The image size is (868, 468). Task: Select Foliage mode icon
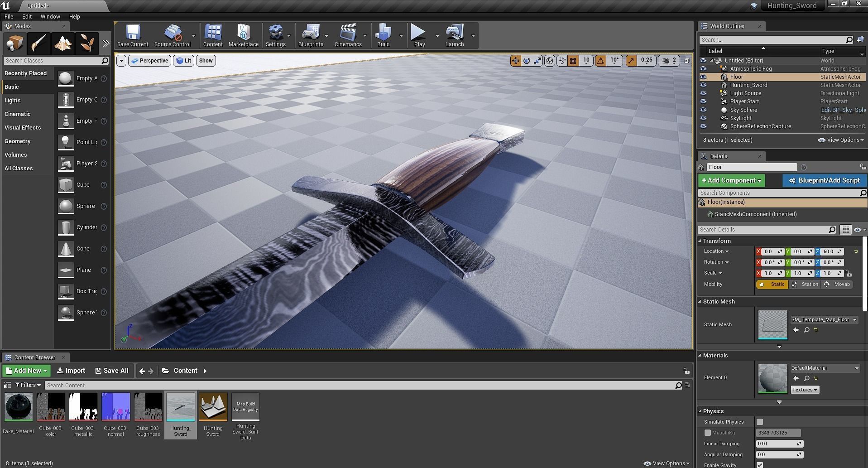point(87,43)
